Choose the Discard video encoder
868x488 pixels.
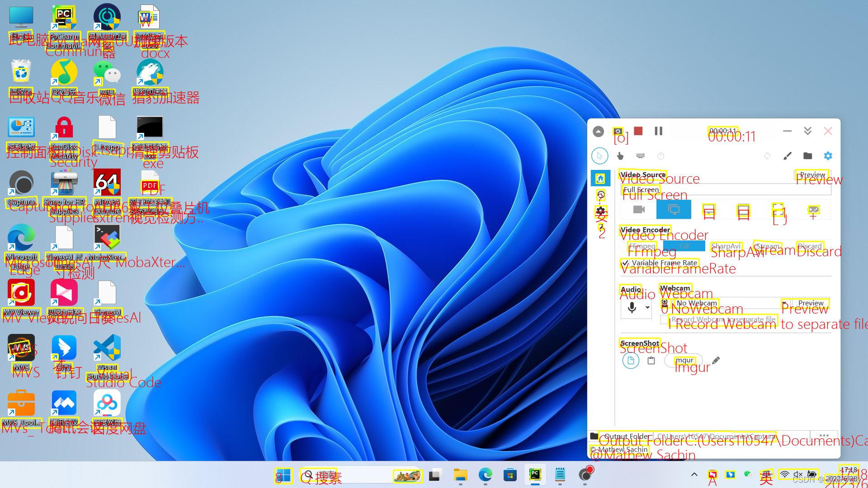(x=810, y=246)
